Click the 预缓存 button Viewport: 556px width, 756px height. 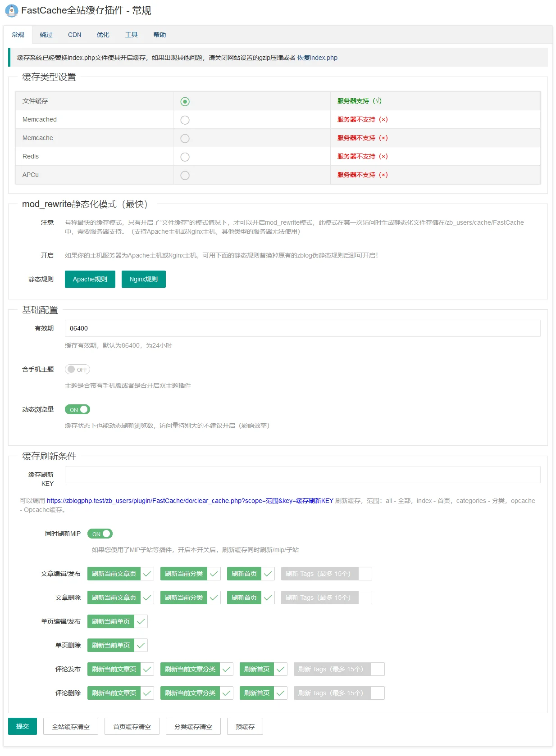click(245, 726)
